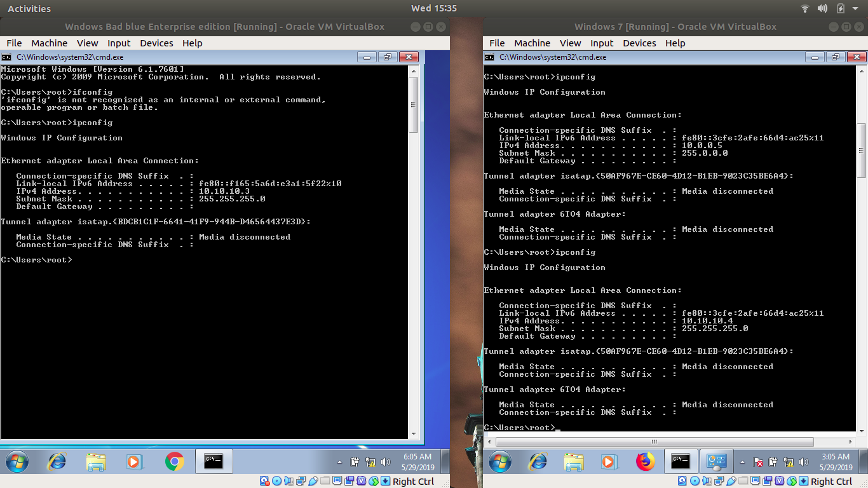Open Start menu in Bad blue VM

pos(17,461)
